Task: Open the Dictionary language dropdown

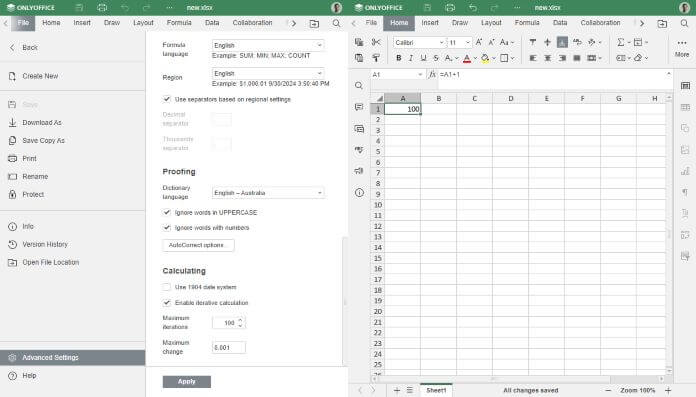Action: (x=268, y=193)
